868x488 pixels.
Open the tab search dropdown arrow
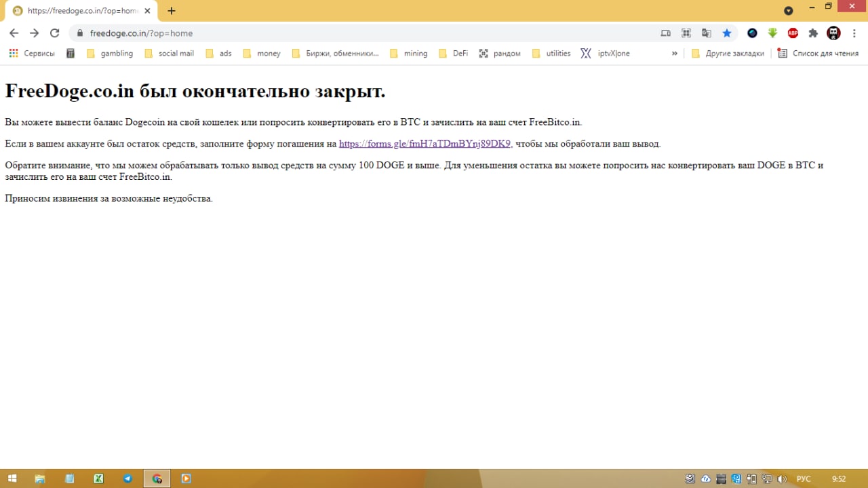[x=789, y=11]
